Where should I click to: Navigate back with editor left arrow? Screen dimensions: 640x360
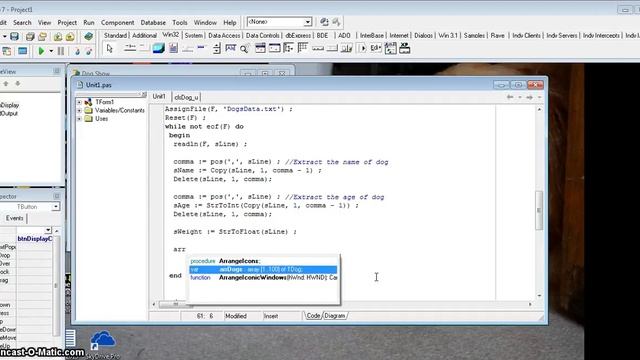(x=510, y=97)
